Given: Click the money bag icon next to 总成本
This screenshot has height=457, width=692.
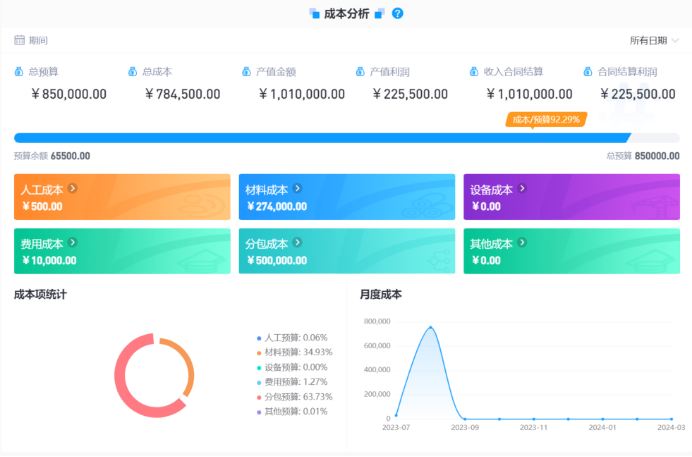Looking at the screenshot, I should tap(133, 71).
